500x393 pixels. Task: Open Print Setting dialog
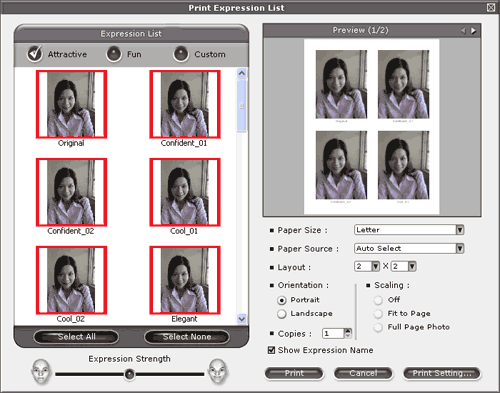point(442,373)
